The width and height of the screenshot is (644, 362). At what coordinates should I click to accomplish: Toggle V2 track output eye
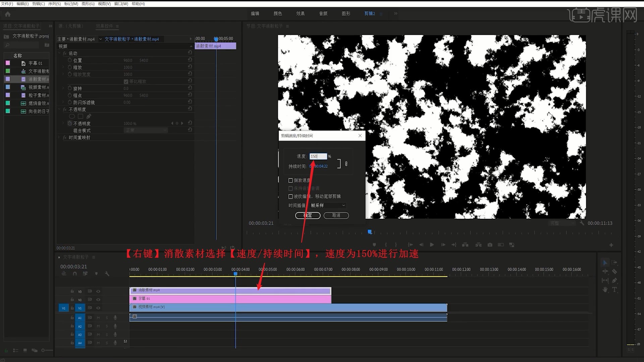tap(98, 300)
